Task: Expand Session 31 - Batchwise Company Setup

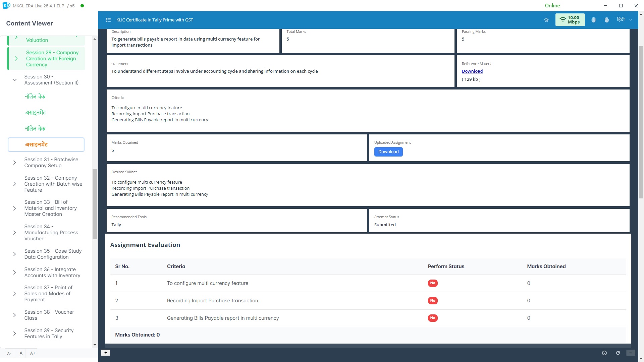Action: tap(14, 163)
